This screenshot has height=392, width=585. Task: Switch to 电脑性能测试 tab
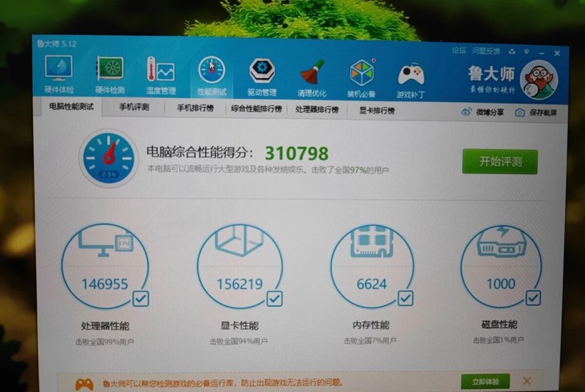pyautogui.click(x=72, y=107)
